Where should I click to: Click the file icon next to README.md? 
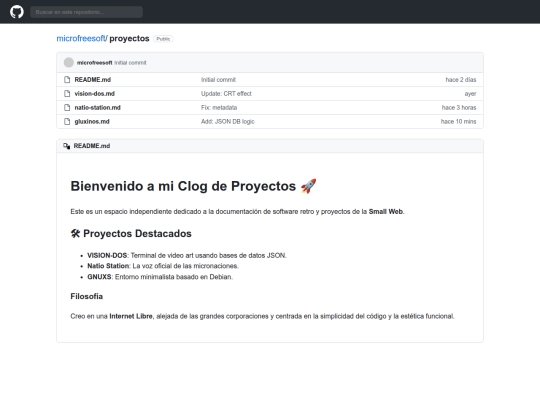[67, 80]
